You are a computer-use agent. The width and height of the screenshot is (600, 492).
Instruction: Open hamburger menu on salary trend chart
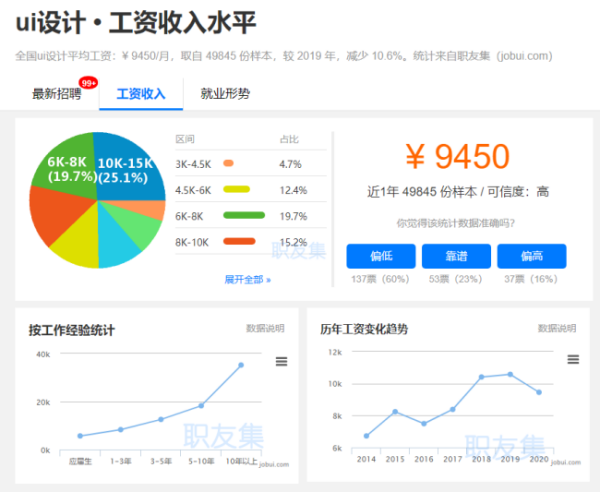(573, 360)
